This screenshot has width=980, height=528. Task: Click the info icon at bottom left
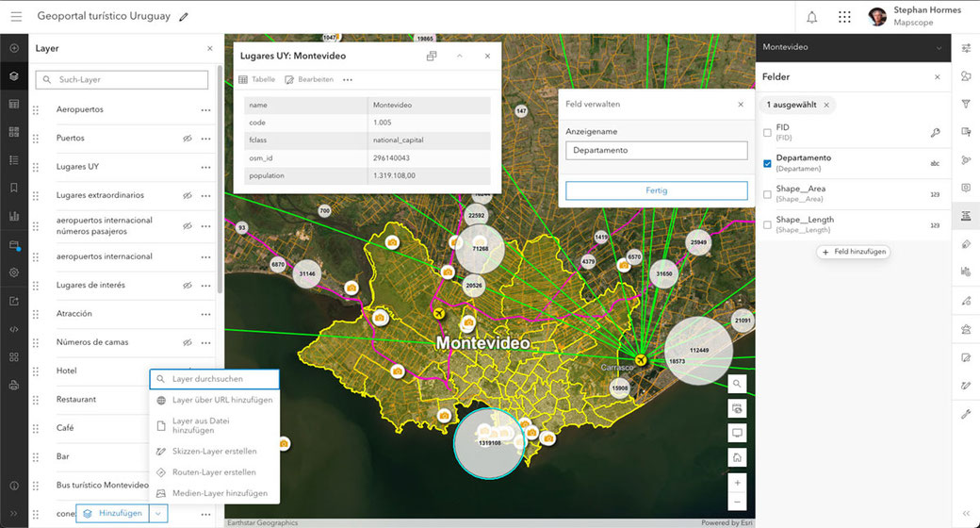coord(14,486)
